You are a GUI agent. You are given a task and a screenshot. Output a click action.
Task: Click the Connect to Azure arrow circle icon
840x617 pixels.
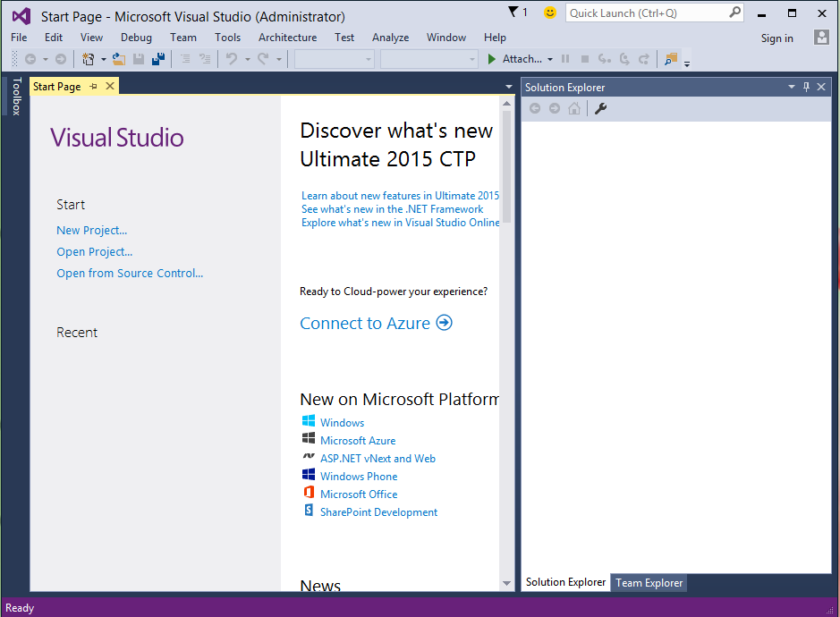coord(444,323)
